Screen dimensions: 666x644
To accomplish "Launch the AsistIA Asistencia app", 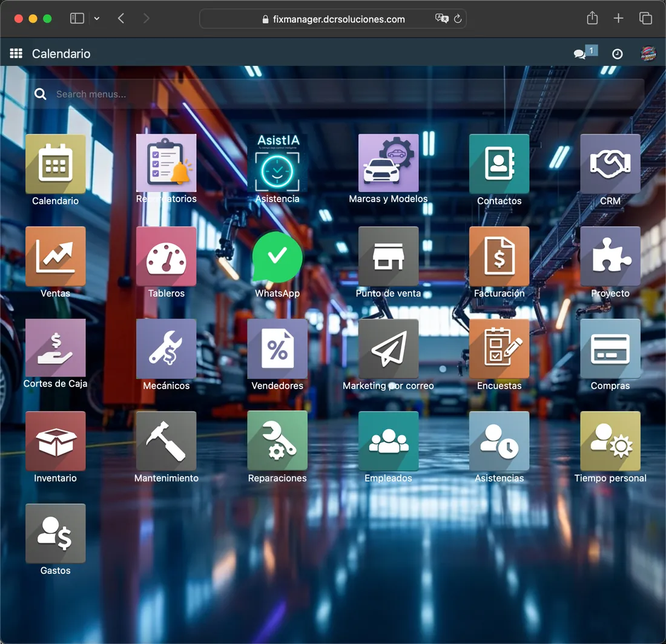I will pyautogui.click(x=277, y=163).
